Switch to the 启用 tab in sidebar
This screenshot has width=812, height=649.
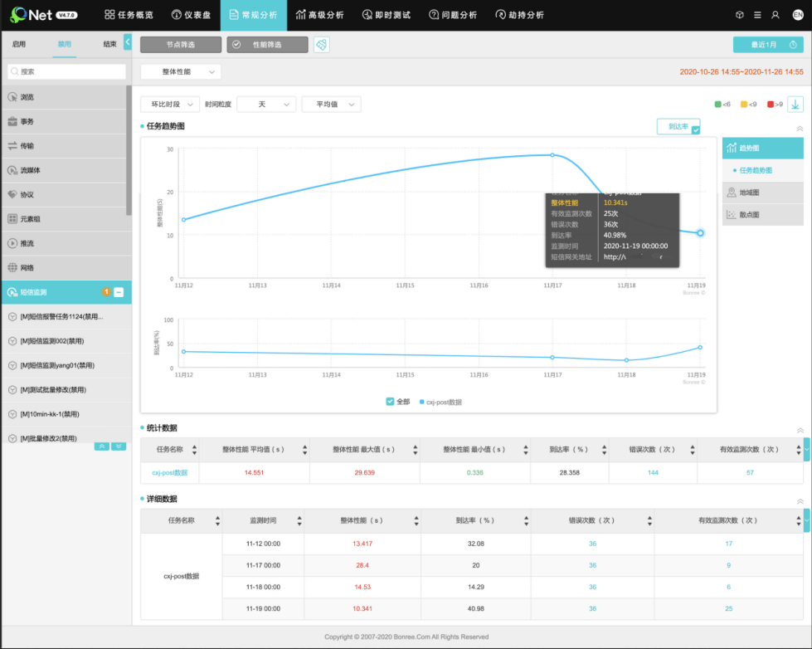(19, 44)
